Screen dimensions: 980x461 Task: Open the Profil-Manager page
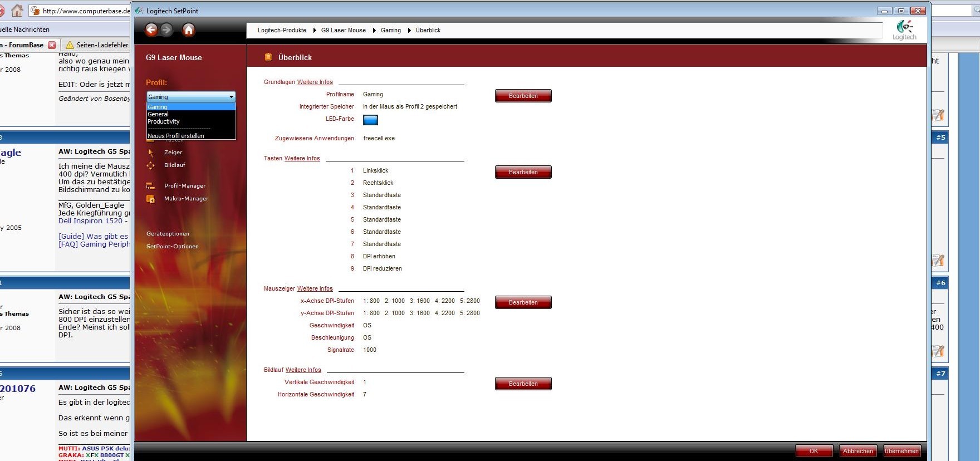185,186
